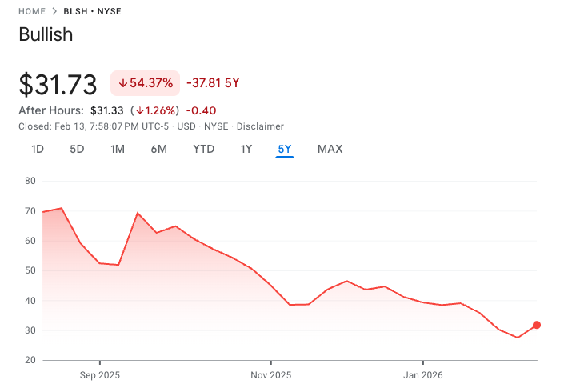Show the 1Y chart range

click(x=246, y=149)
